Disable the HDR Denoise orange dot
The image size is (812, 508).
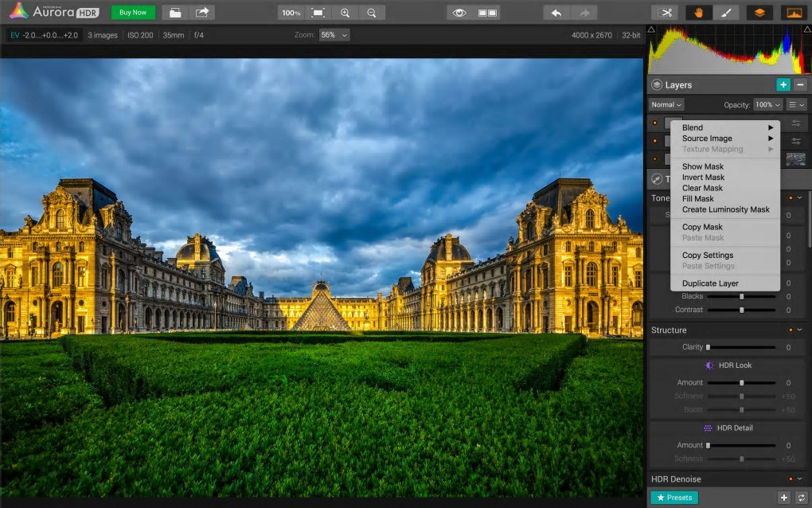[791, 479]
